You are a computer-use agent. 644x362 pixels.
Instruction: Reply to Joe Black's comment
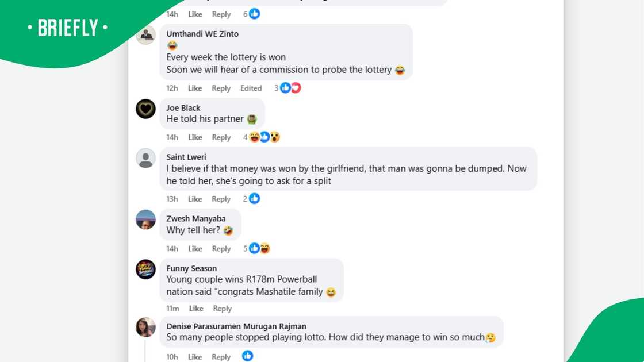tap(221, 137)
